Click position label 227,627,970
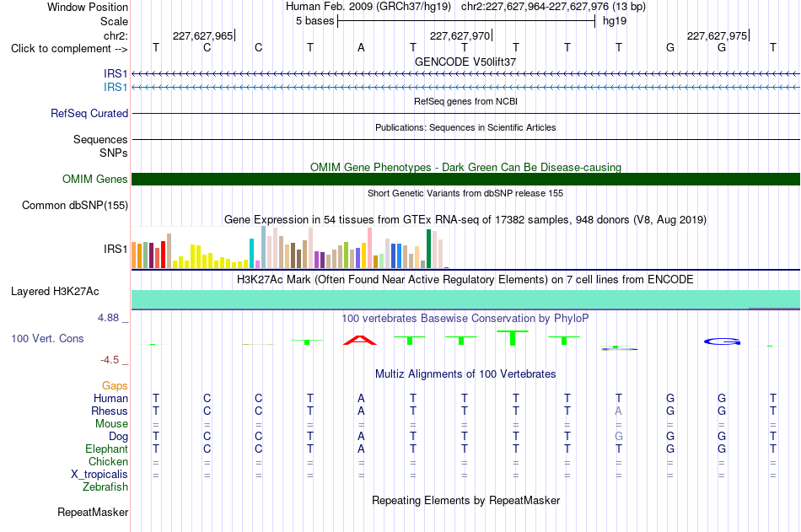This screenshot has width=801, height=532. point(460,35)
